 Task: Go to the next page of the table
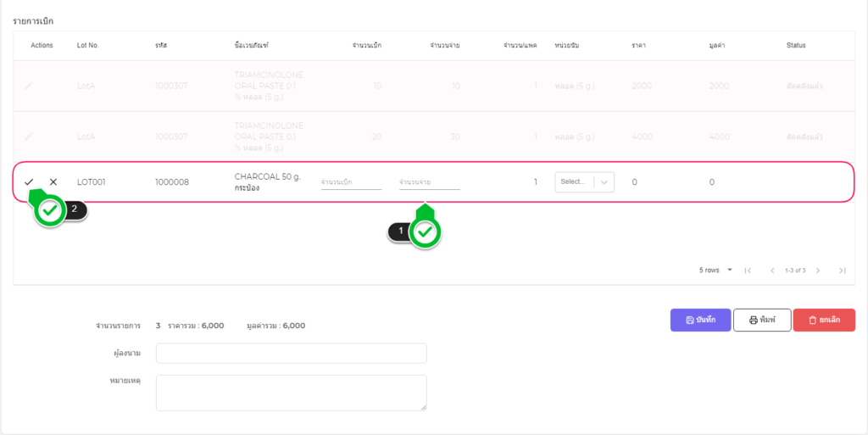[818, 270]
